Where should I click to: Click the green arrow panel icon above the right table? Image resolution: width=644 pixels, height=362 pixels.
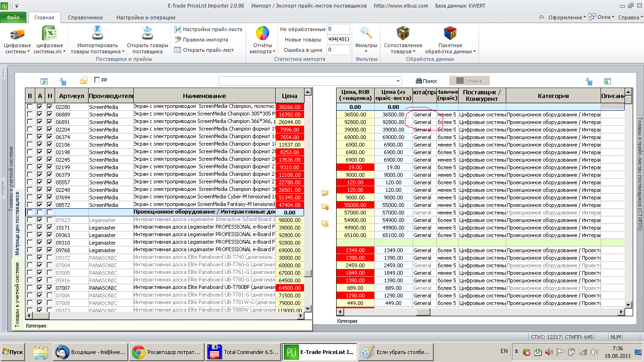(x=608, y=82)
